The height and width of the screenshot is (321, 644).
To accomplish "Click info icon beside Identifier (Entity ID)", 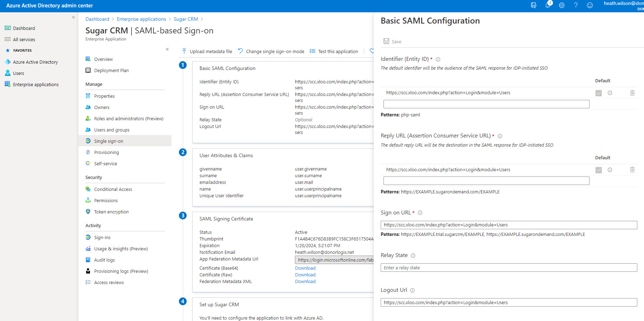I will pyautogui.click(x=438, y=59).
